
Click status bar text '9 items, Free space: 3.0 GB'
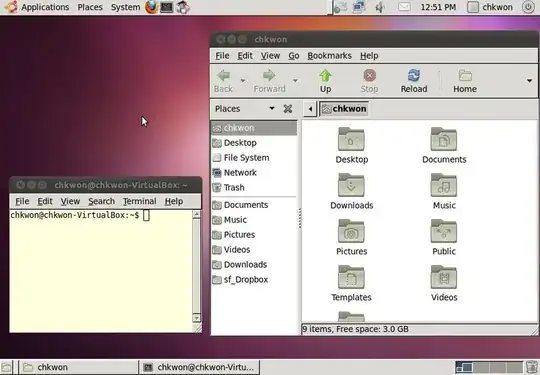(x=355, y=329)
